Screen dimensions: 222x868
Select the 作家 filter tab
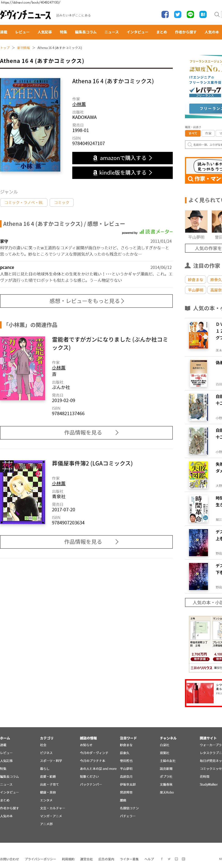[x=208, y=133]
